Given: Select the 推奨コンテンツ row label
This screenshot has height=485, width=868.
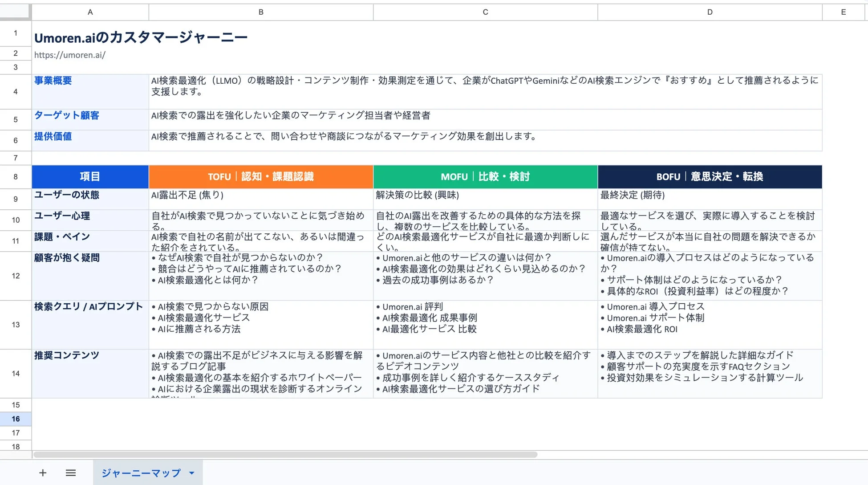Looking at the screenshot, I should tap(90, 373).
